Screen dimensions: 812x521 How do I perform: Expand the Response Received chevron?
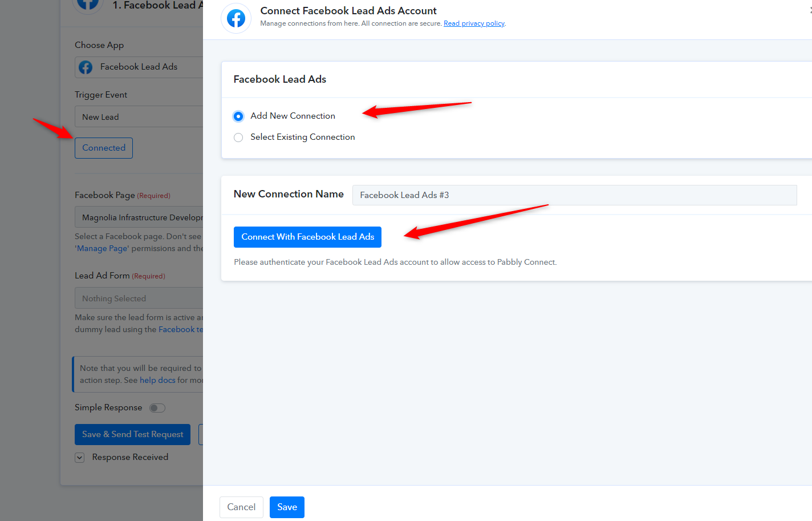point(80,458)
